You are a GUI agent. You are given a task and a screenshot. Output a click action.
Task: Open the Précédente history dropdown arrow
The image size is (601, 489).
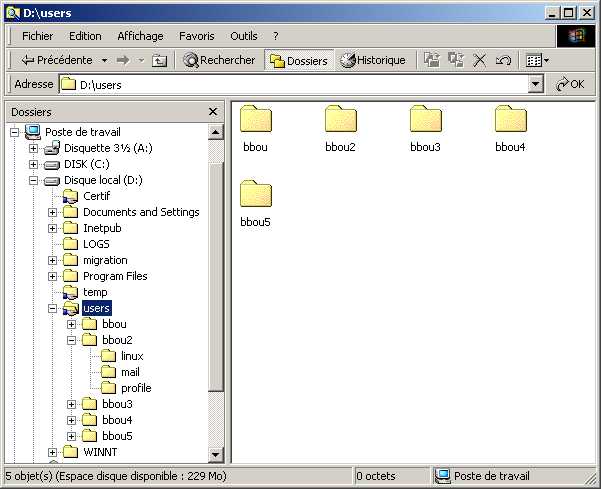[104, 61]
